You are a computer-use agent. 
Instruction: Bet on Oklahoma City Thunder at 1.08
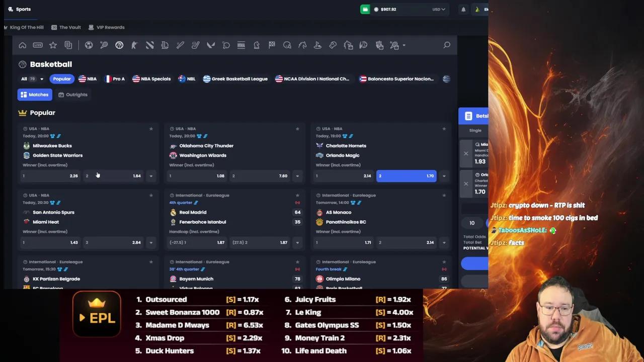point(197,176)
